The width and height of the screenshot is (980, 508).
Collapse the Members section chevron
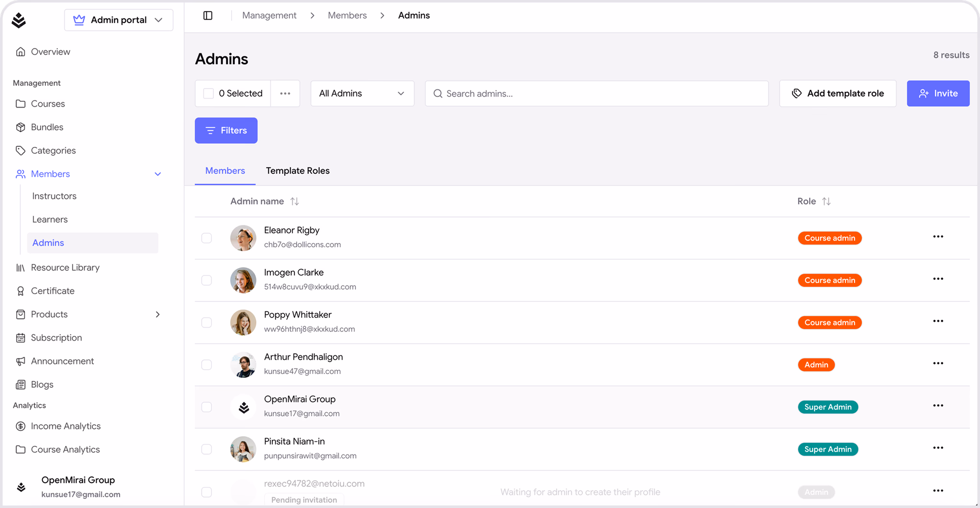158,174
